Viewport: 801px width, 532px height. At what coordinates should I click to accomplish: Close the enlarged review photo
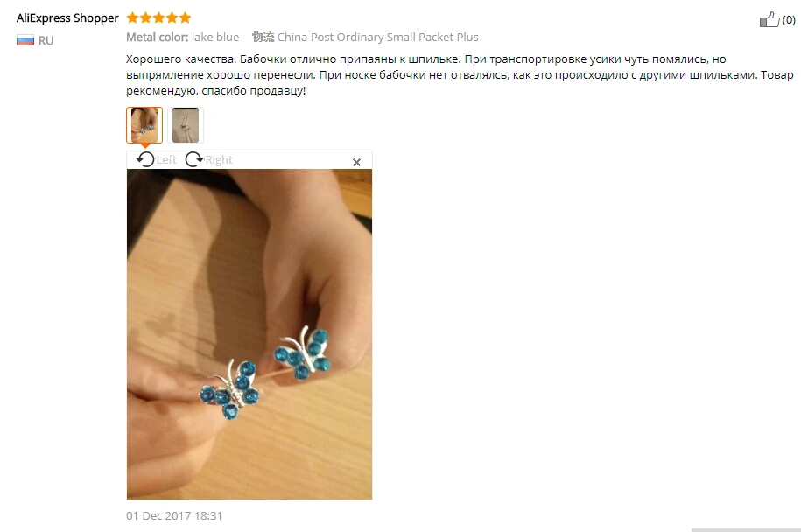[356, 162]
